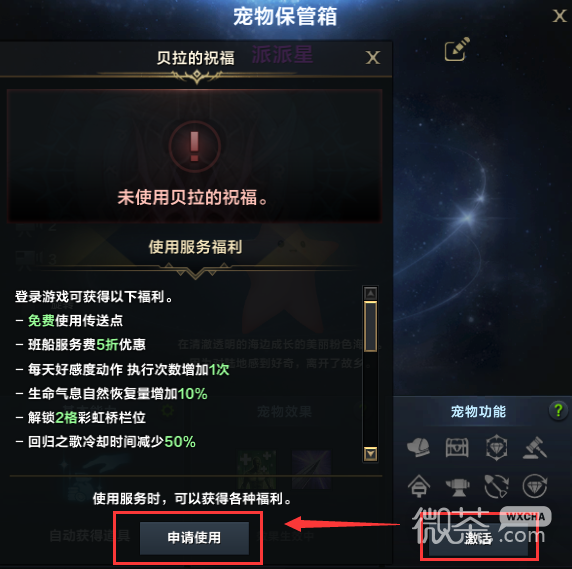Click the anvil repair icon
This screenshot has height=569, width=572.
[x=457, y=487]
